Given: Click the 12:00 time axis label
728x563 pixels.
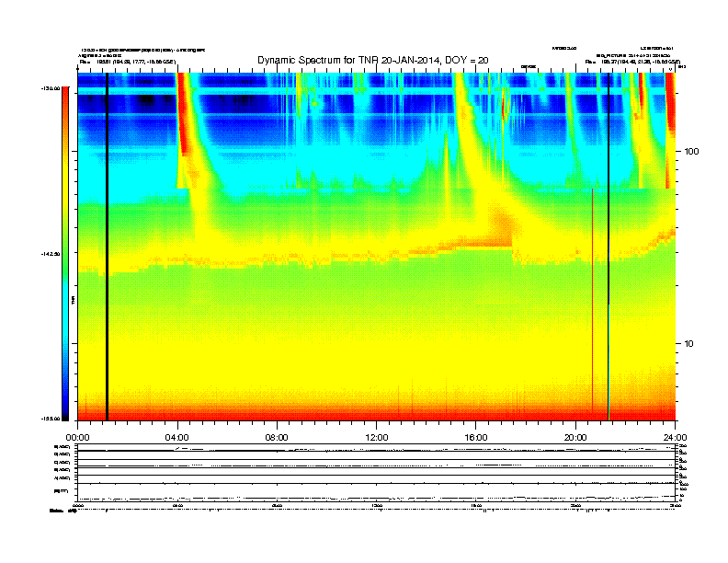Looking at the screenshot, I should point(377,438).
